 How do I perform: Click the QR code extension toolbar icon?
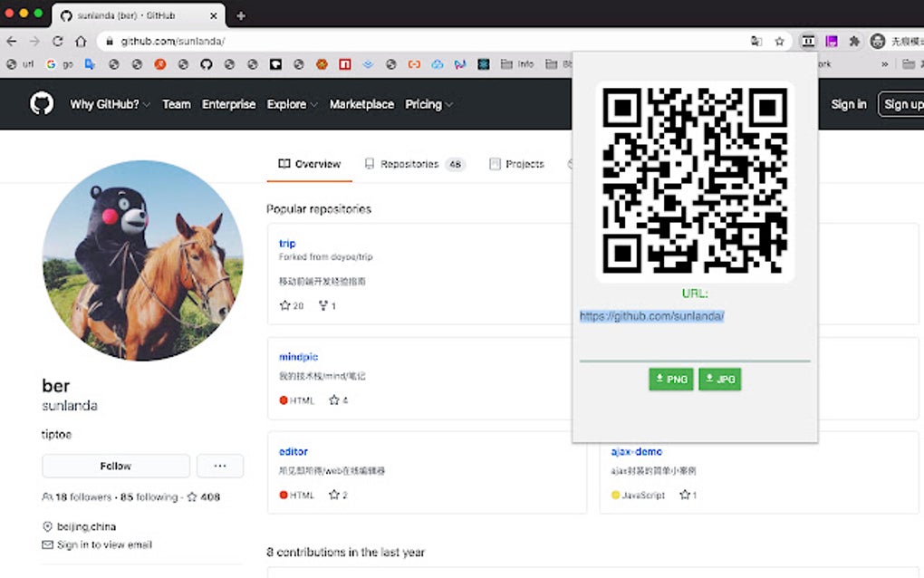click(806, 41)
